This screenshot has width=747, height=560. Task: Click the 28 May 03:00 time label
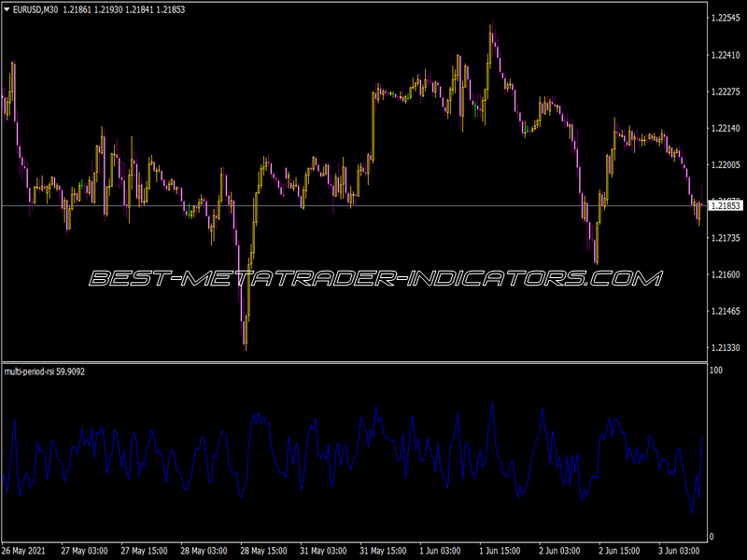(x=204, y=551)
